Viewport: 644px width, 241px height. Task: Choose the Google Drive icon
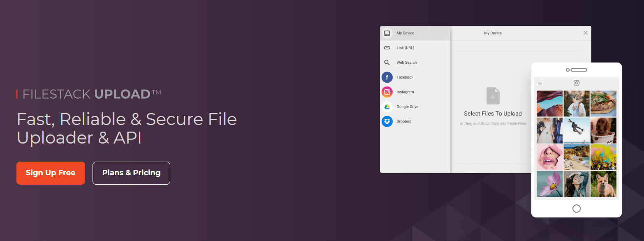coord(387,107)
